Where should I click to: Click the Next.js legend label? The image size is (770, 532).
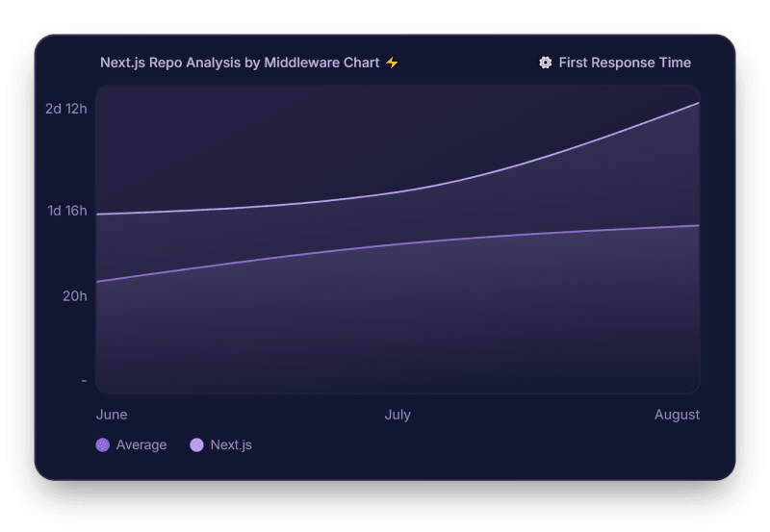coord(231,445)
